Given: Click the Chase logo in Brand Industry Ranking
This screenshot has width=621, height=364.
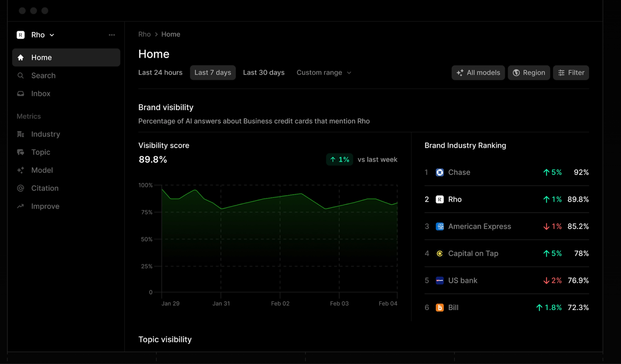Looking at the screenshot, I should click(x=439, y=172).
